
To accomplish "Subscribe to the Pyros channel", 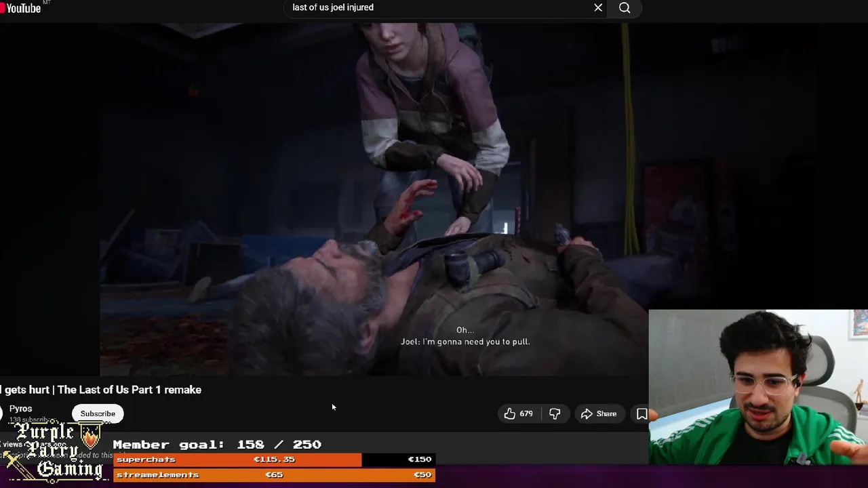I will pos(98,413).
